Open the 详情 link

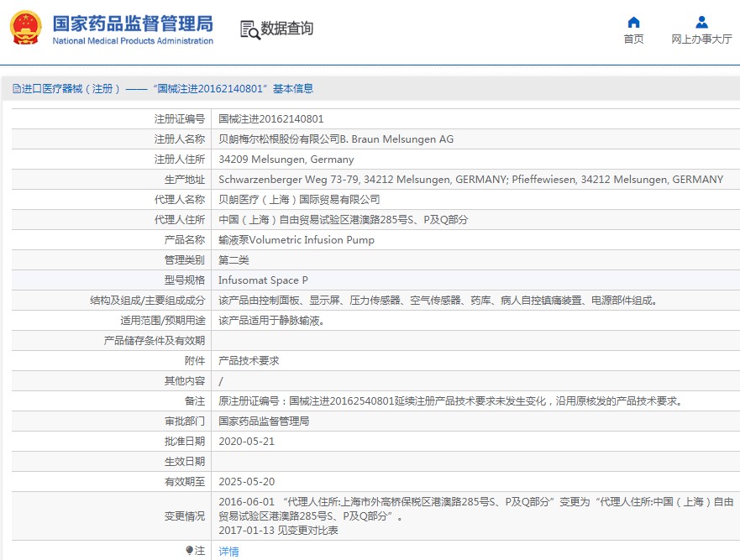pos(228,551)
